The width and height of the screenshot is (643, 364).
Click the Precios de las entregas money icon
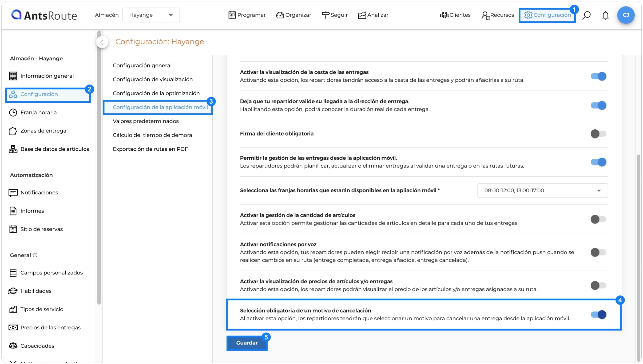[x=13, y=327]
